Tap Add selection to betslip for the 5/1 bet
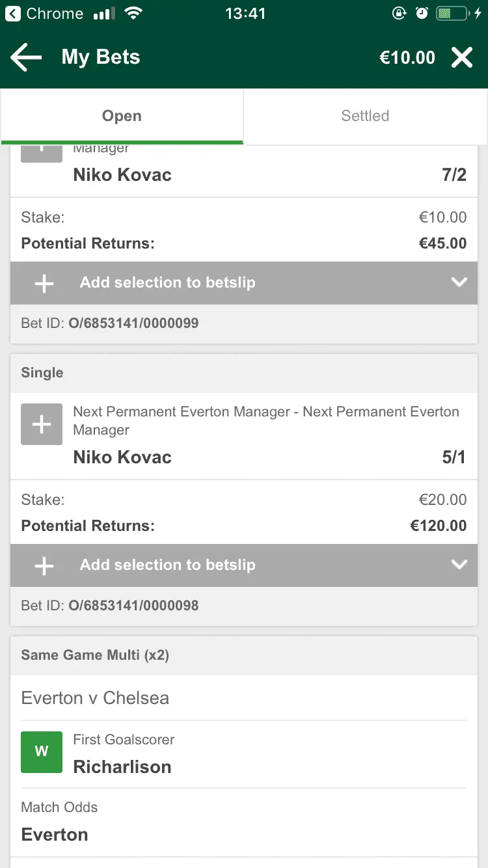This screenshot has width=488, height=868. point(167,565)
